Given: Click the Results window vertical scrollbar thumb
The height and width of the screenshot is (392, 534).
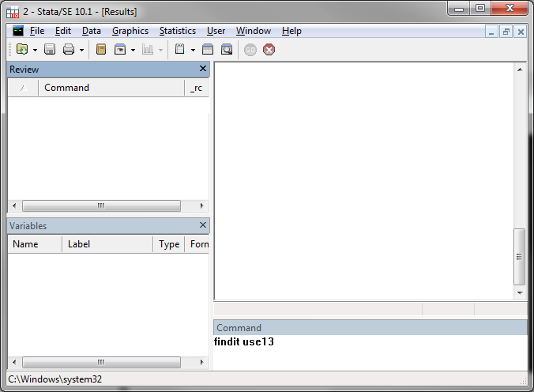Looking at the screenshot, I should point(519,257).
